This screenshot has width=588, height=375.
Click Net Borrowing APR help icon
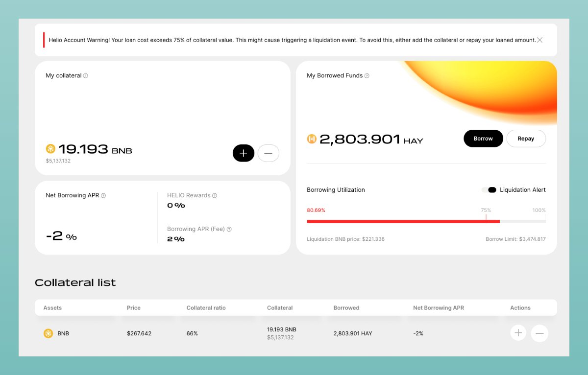click(103, 196)
